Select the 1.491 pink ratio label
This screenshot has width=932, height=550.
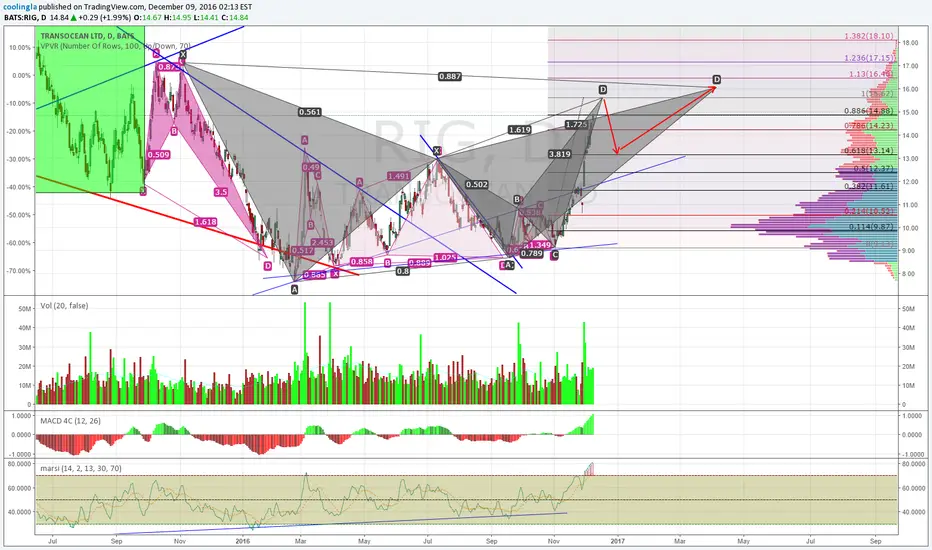[x=398, y=176]
